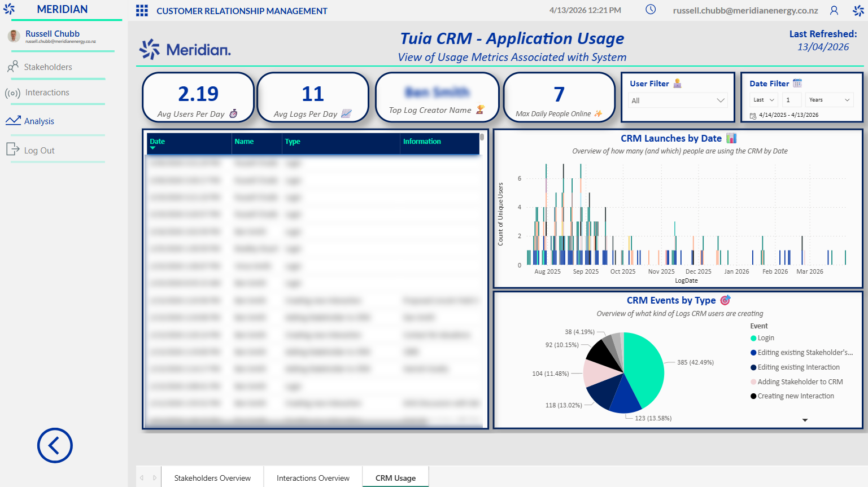Viewport: 868px width, 487px height.
Task: Click the sparkles icon beside Max Daily People Online
Action: click(598, 113)
